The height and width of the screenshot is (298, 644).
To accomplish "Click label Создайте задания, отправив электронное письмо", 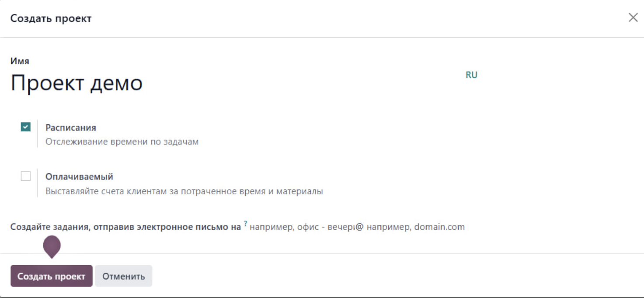I will [126, 227].
